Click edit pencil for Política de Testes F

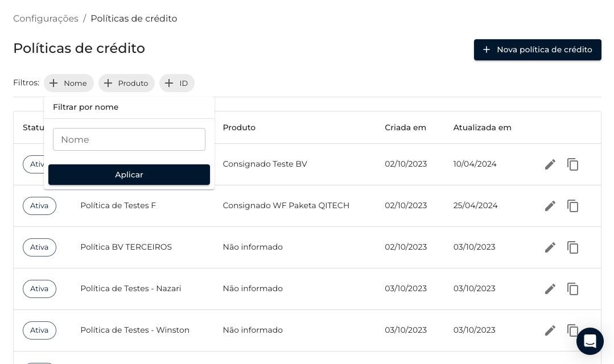coord(550,206)
